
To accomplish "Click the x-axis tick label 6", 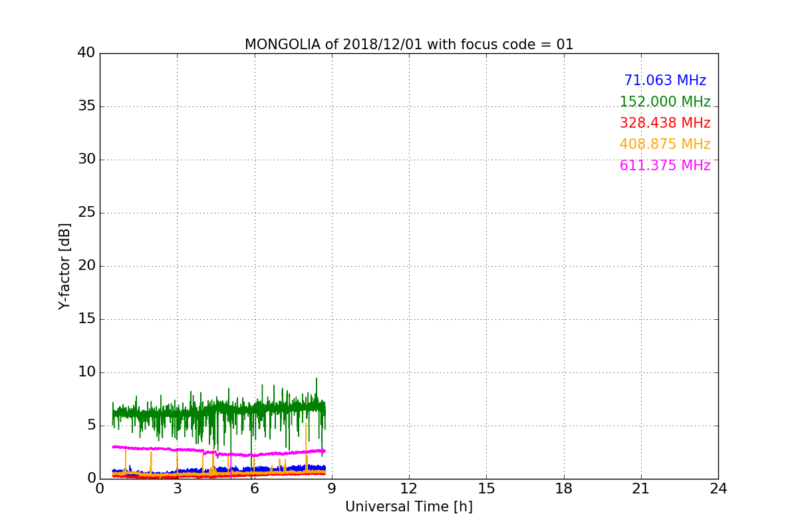I will point(254,489).
